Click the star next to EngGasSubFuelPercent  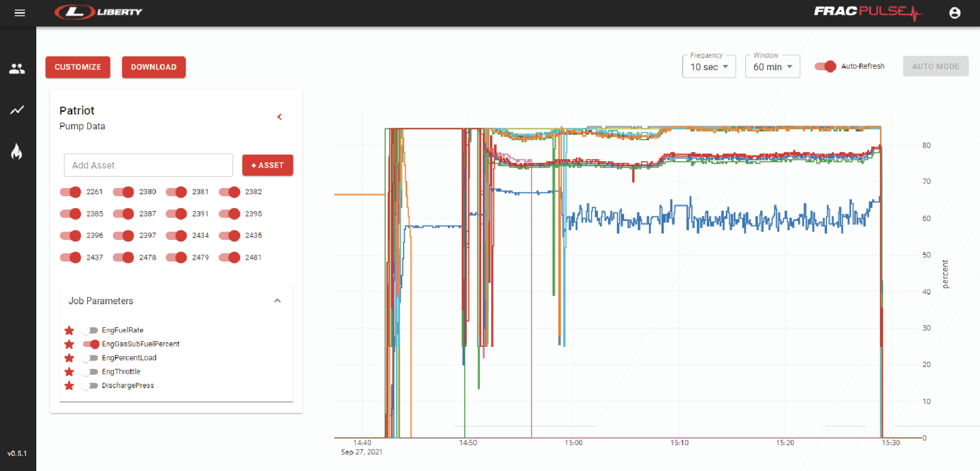[69, 344]
